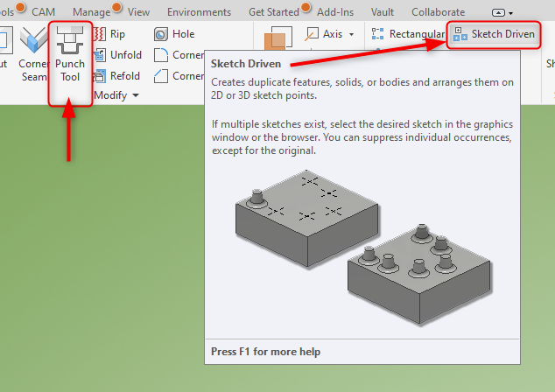Click the Corner Seam tool icon

coord(33,39)
